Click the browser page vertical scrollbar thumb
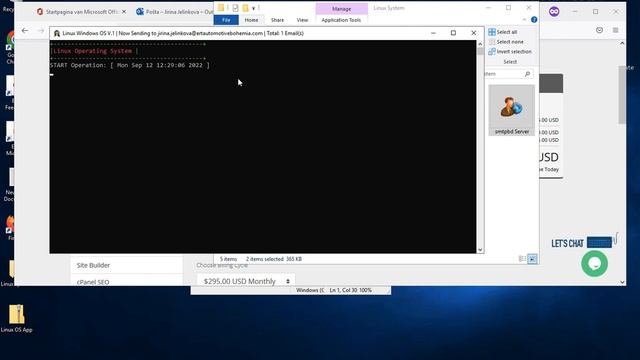640x360 pixels. point(622,94)
